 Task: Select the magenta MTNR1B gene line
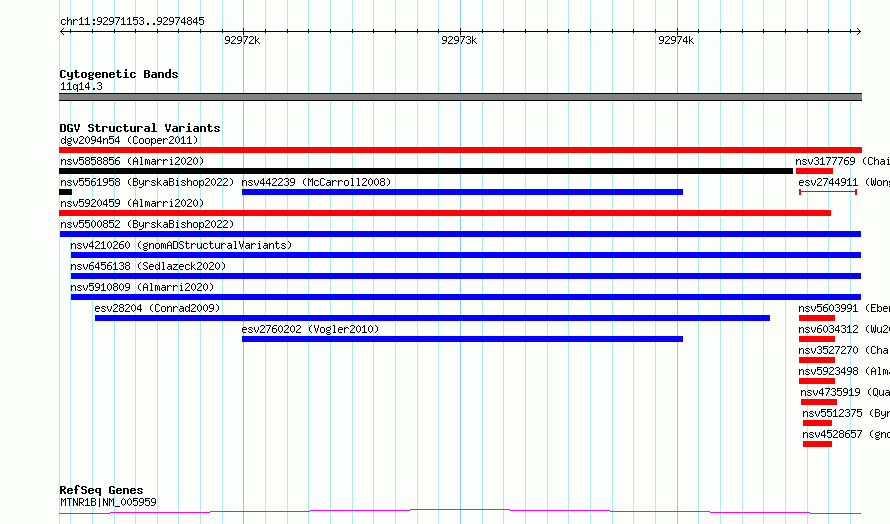point(460,512)
